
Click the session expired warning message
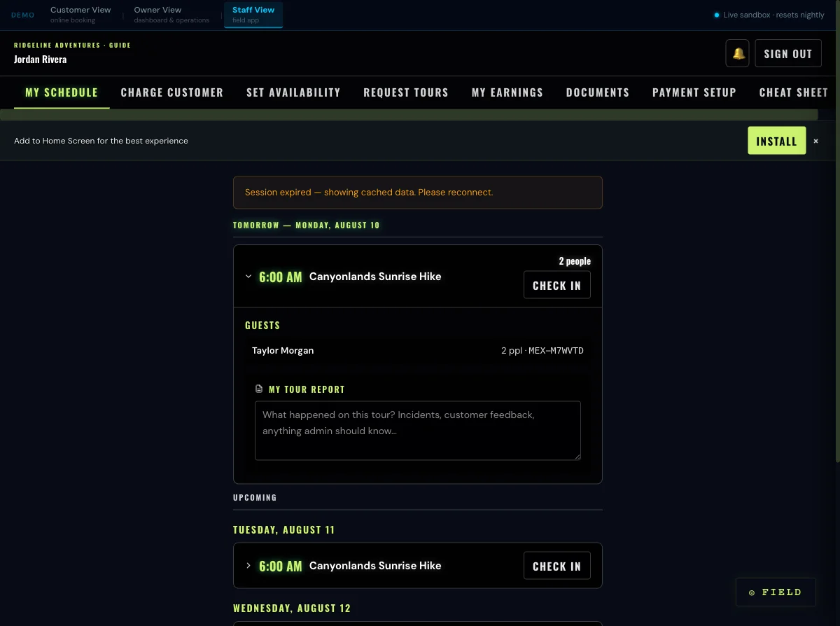tap(418, 193)
